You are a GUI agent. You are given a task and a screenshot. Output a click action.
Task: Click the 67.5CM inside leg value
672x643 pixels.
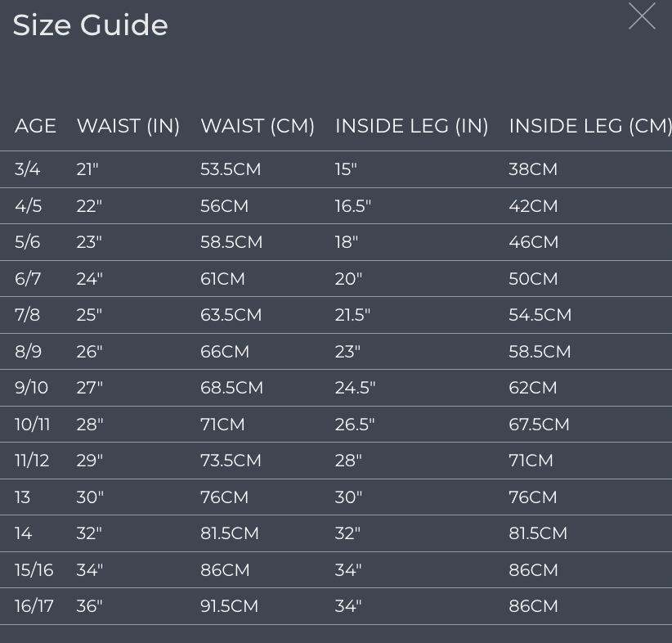pyautogui.click(x=539, y=425)
